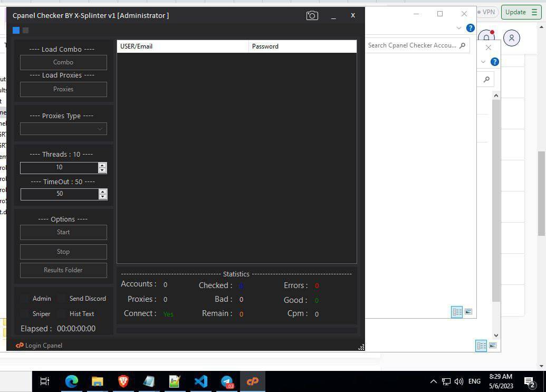Select the blue square page indicator
546x392 pixels.
tap(16, 30)
